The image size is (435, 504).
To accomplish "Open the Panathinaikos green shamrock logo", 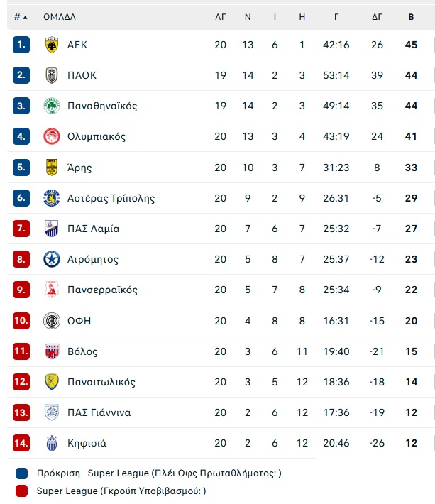I will 51,106.
